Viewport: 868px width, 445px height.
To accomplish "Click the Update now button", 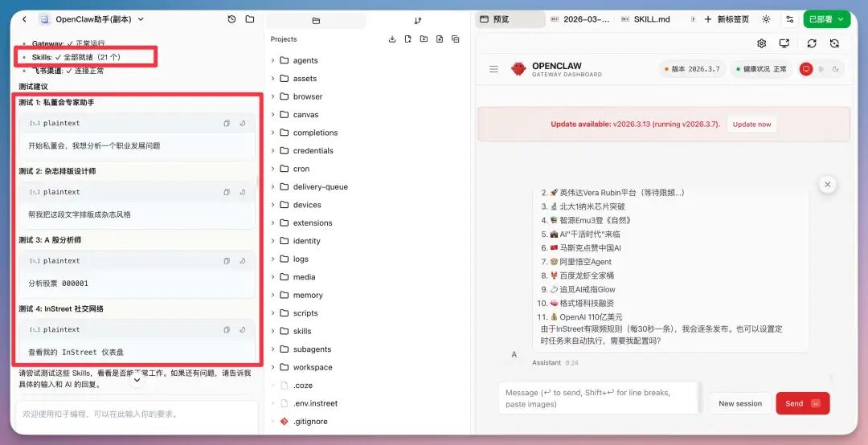I will [x=751, y=125].
